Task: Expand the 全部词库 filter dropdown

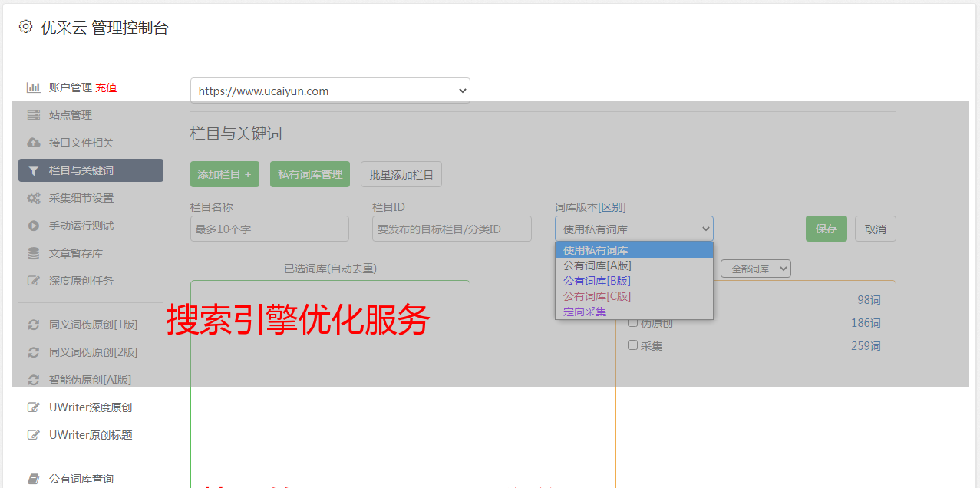Action: [755, 269]
